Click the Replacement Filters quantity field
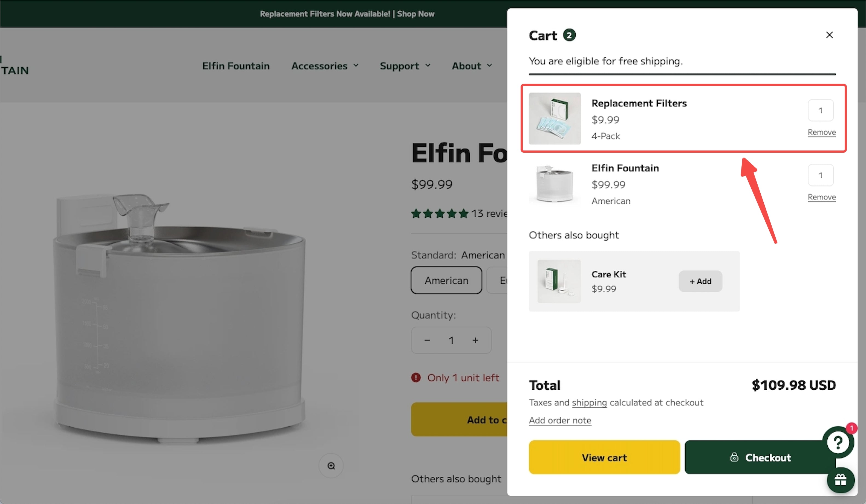The width and height of the screenshot is (866, 504). (x=820, y=110)
